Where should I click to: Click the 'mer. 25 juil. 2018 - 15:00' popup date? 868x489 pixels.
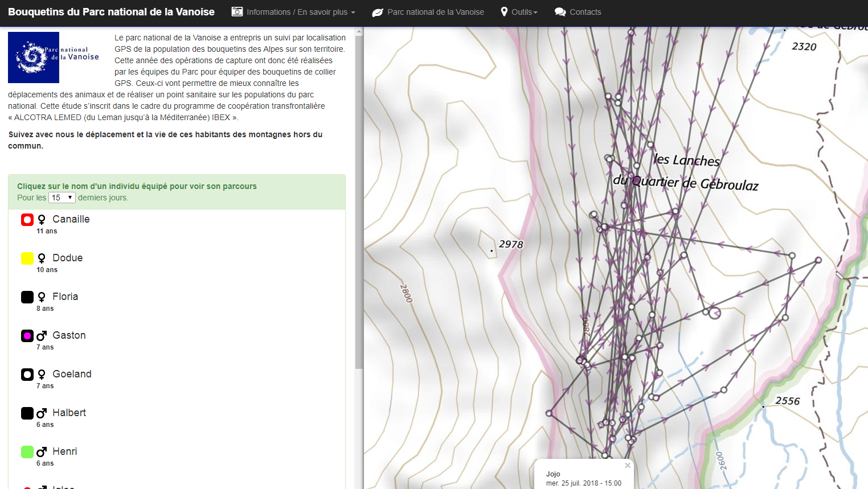click(584, 483)
